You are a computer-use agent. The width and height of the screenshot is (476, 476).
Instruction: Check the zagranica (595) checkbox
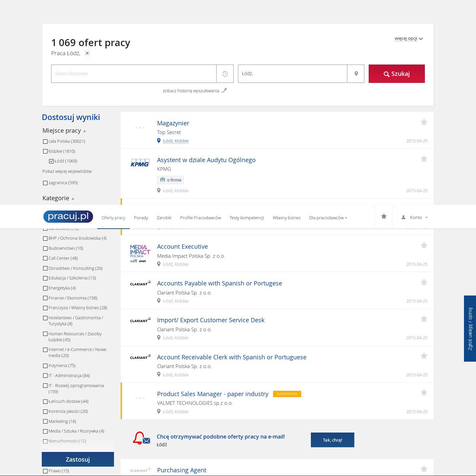tap(45, 183)
